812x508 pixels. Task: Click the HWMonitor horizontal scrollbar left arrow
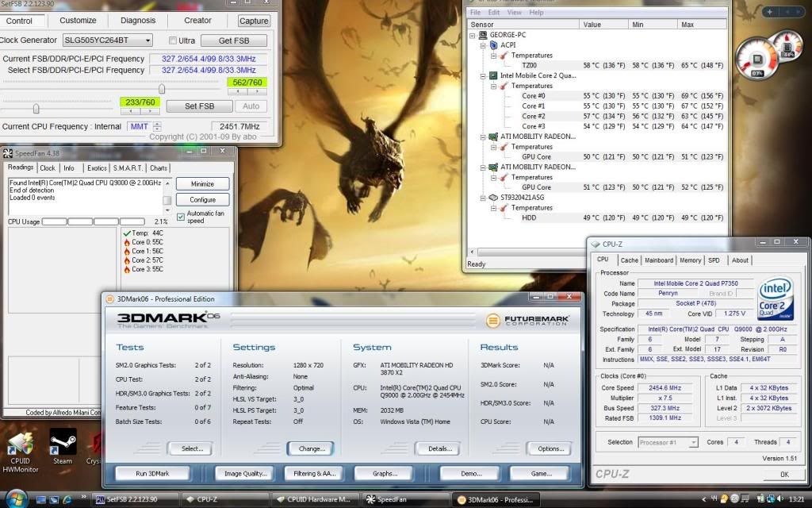(x=471, y=252)
